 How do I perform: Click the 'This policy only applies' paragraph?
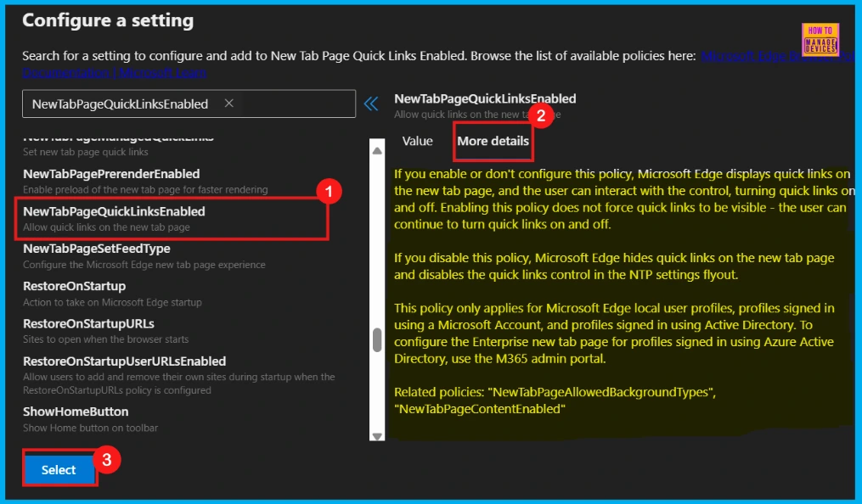click(614, 333)
